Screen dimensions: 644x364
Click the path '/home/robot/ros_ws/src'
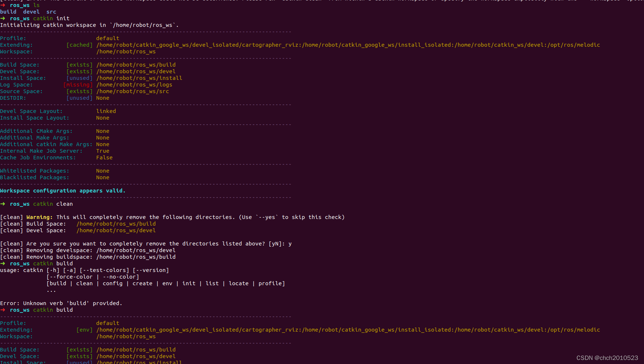(x=133, y=91)
